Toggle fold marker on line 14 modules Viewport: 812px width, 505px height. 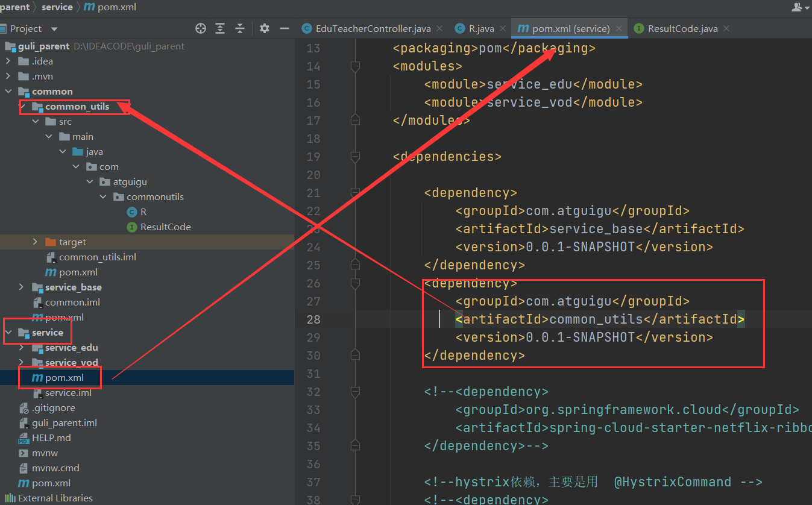(x=355, y=66)
